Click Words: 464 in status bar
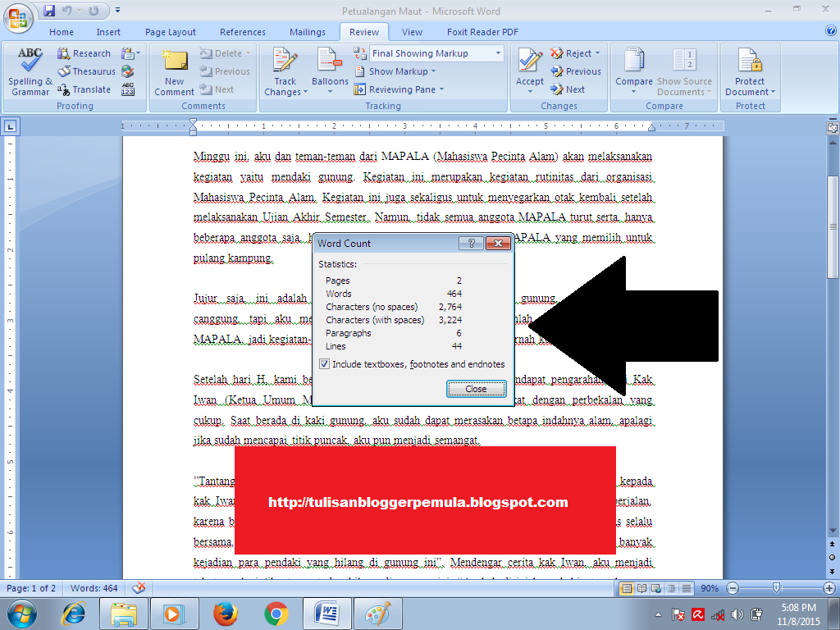Viewport: 840px width, 630px height. [94, 588]
